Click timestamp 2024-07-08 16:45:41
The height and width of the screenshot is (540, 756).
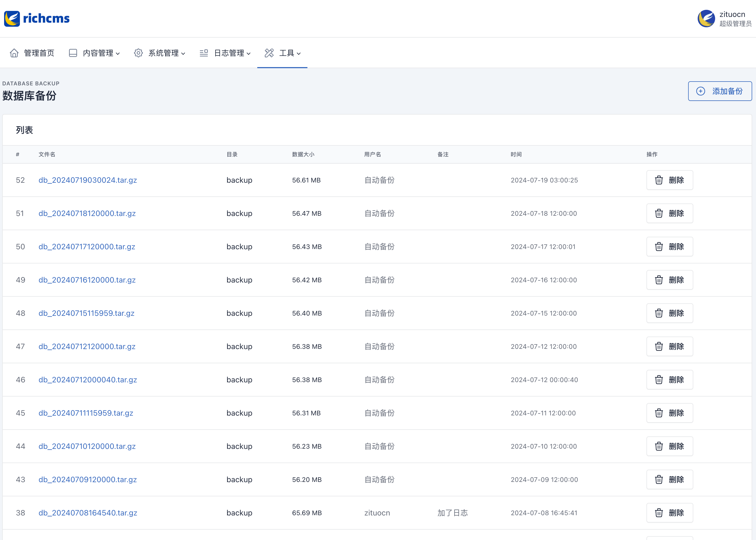(x=544, y=512)
